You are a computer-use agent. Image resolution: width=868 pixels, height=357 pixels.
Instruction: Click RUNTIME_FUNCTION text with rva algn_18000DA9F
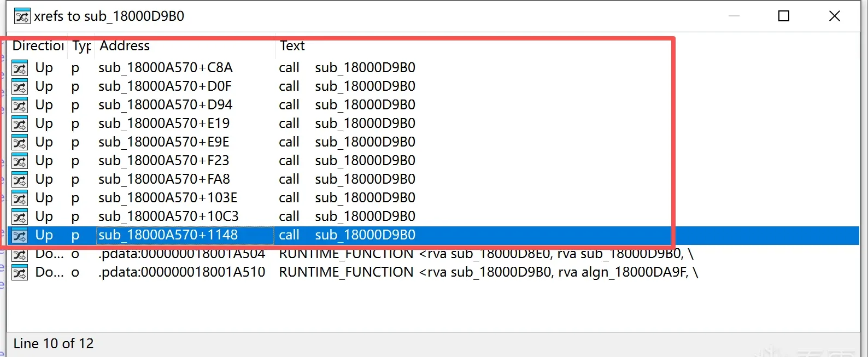[x=488, y=272]
